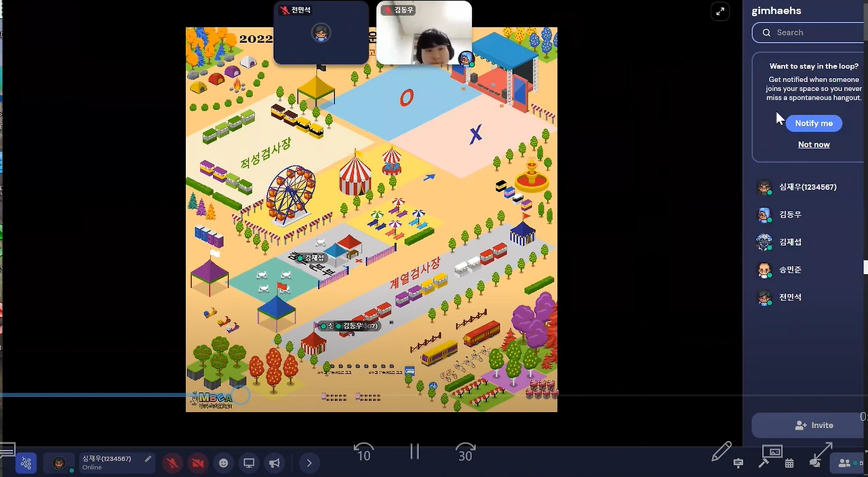Click the Online status text
Screen dimensions: 868x477
click(92, 468)
